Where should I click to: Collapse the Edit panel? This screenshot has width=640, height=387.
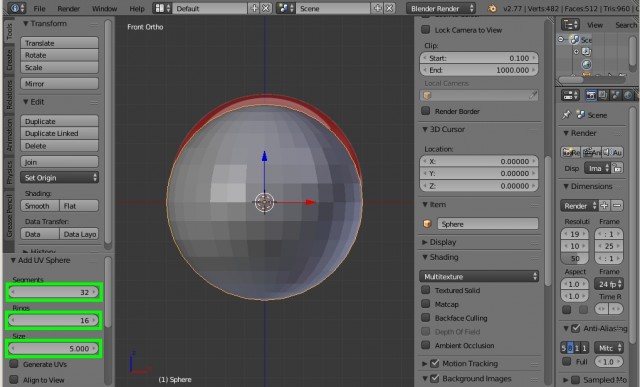pyautogui.click(x=26, y=102)
